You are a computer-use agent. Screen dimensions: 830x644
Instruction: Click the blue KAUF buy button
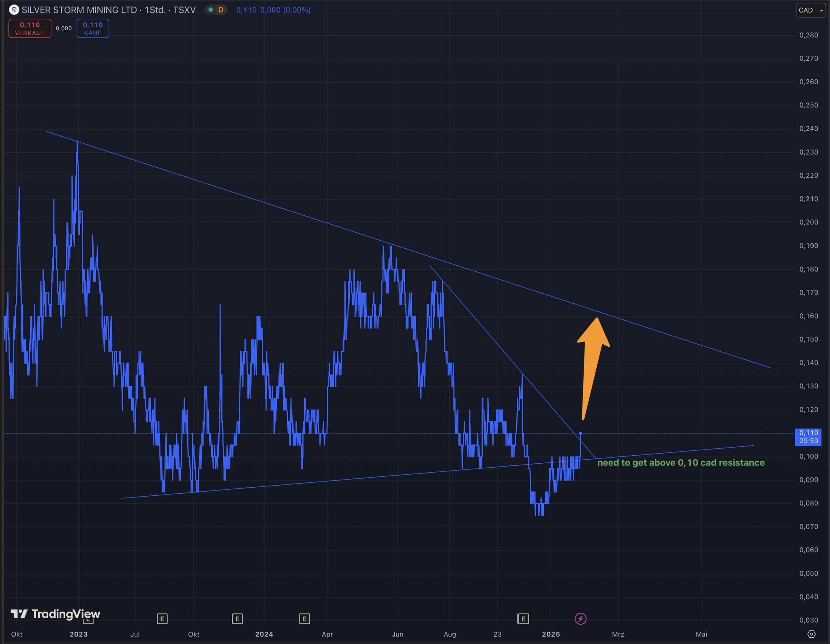click(93, 28)
